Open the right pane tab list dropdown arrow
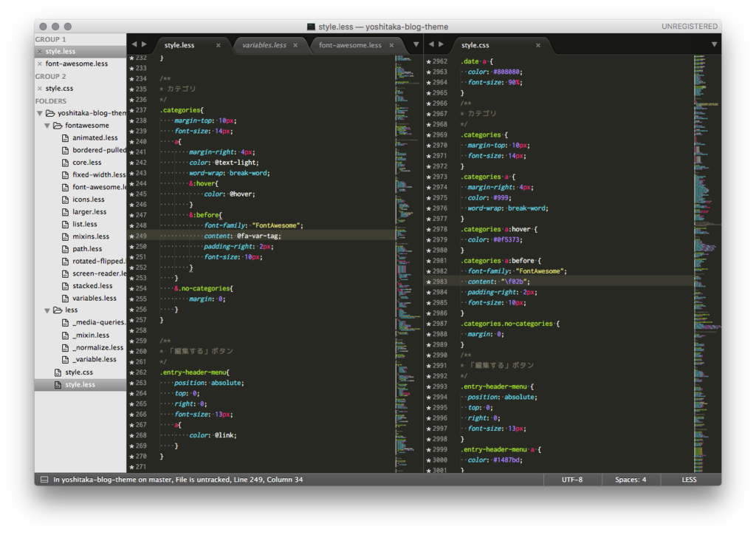 (x=714, y=45)
